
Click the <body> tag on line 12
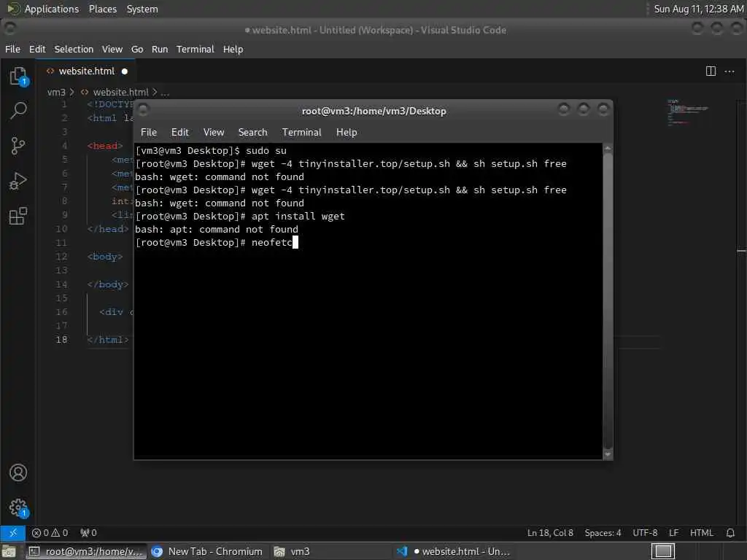[105, 257]
